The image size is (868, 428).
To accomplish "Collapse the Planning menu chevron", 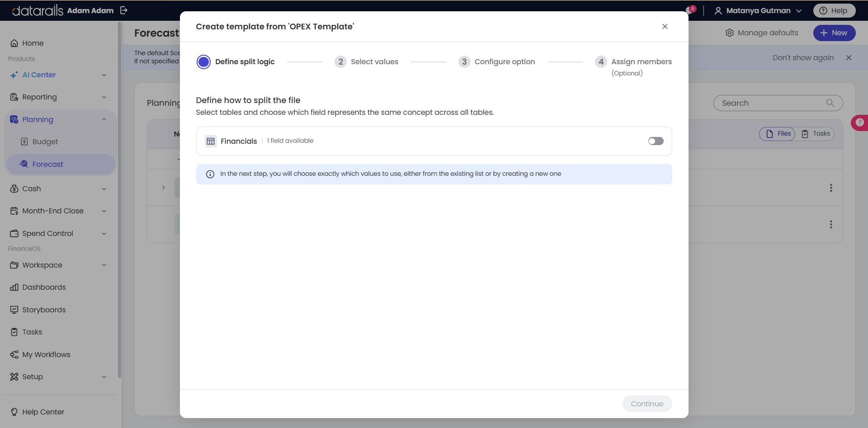I will (104, 120).
